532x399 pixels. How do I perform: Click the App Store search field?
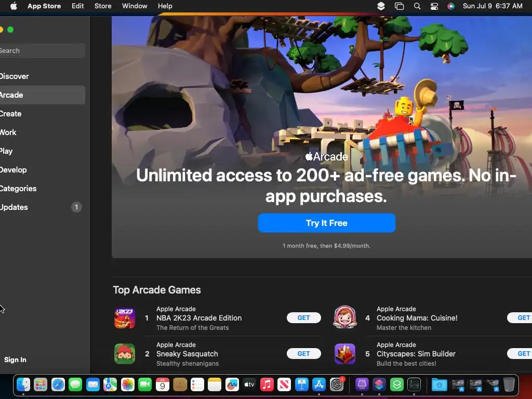(43, 50)
